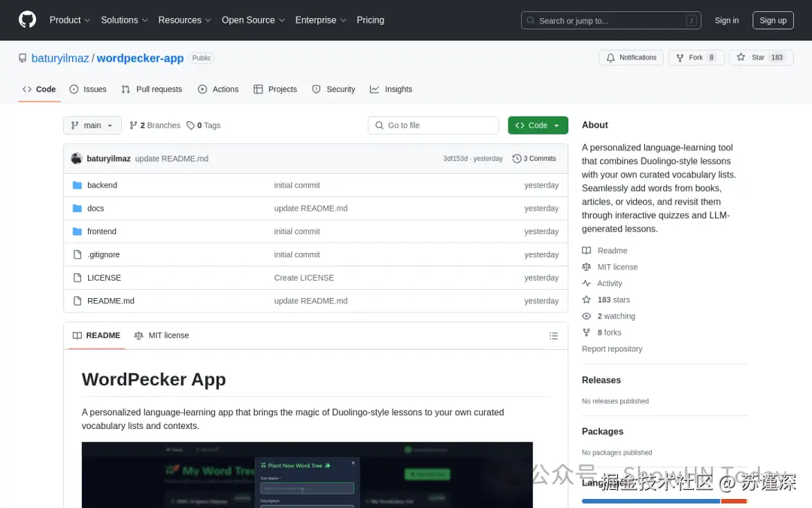Expand the Solutions menu
812x508 pixels.
[124, 20]
